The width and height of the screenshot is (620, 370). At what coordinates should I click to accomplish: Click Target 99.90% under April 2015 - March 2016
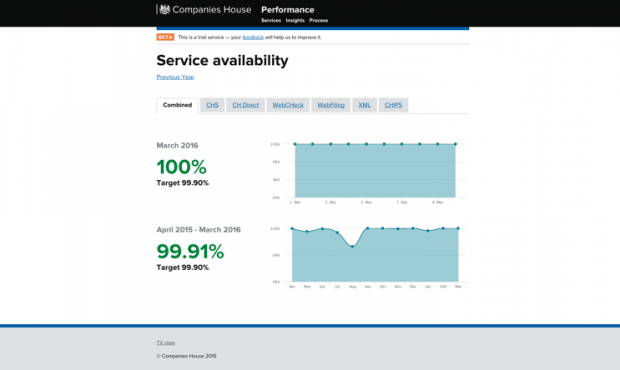183,268
